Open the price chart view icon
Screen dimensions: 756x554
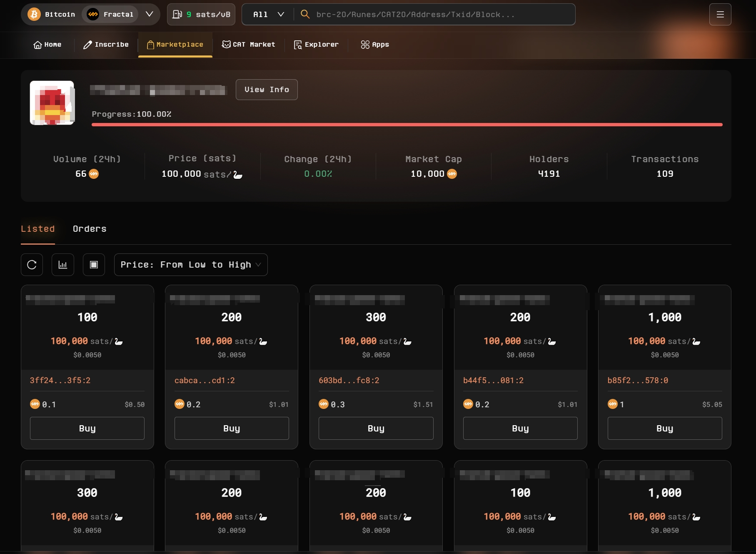click(x=63, y=265)
